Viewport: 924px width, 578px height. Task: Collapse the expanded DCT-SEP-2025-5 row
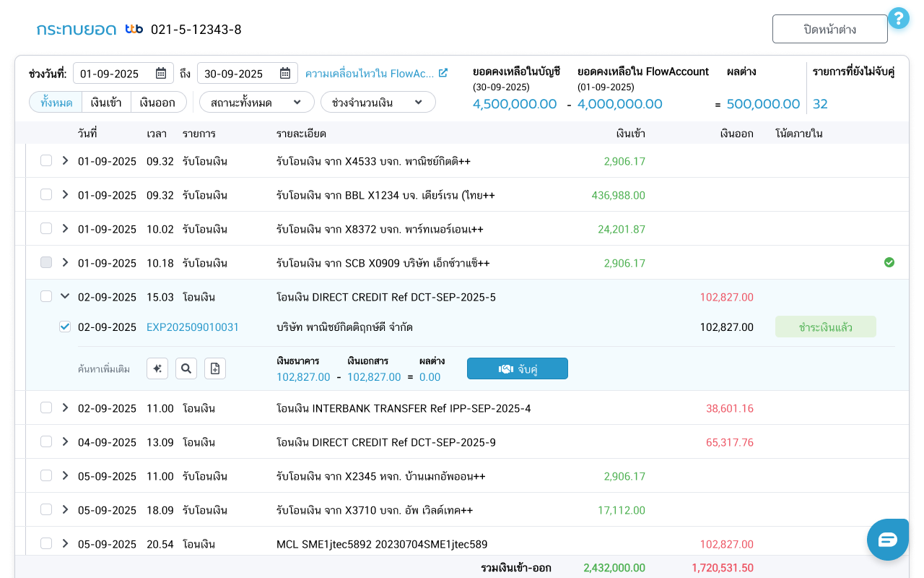click(65, 296)
